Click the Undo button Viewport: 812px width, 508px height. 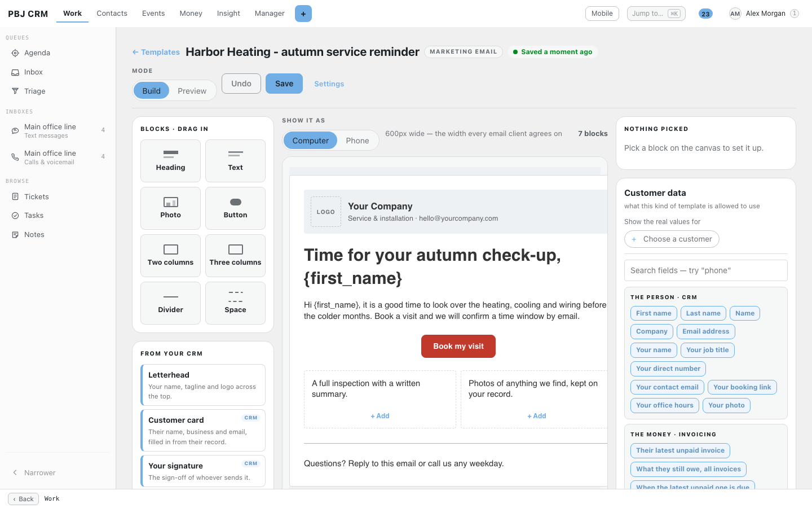point(241,84)
